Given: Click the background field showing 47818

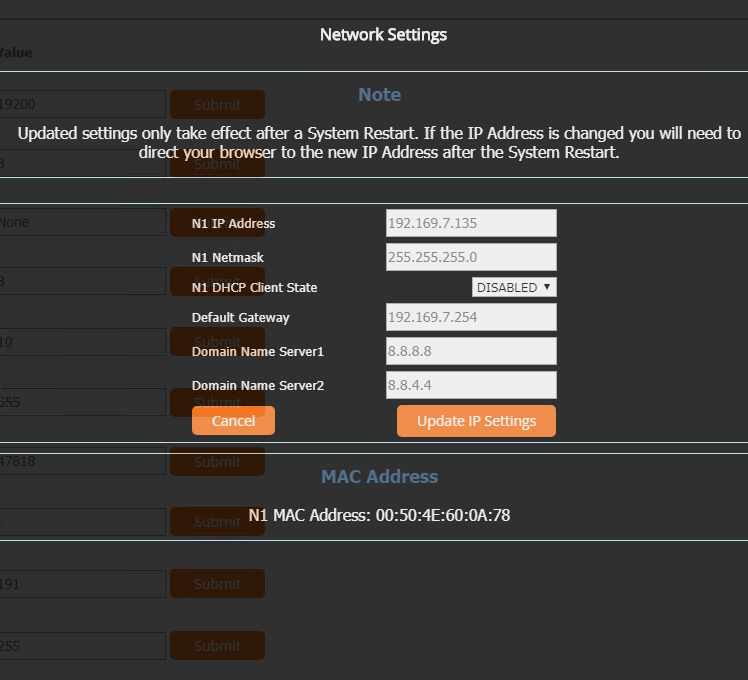Looking at the screenshot, I should (80, 462).
